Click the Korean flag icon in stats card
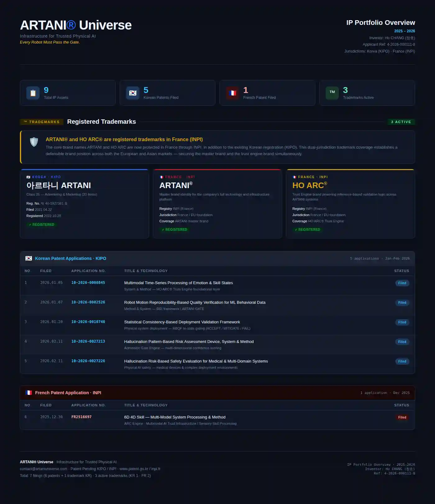This screenshot has height=504, width=435. coord(133,93)
